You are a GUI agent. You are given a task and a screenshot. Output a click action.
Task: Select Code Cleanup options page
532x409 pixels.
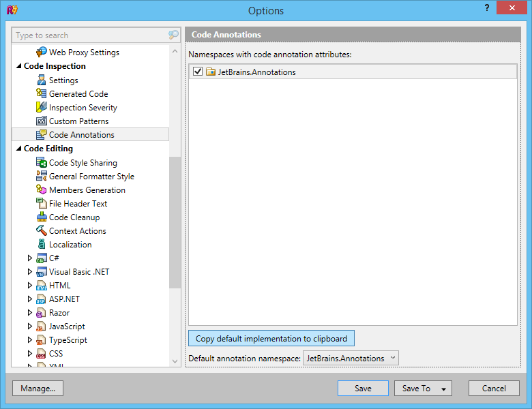pos(74,217)
